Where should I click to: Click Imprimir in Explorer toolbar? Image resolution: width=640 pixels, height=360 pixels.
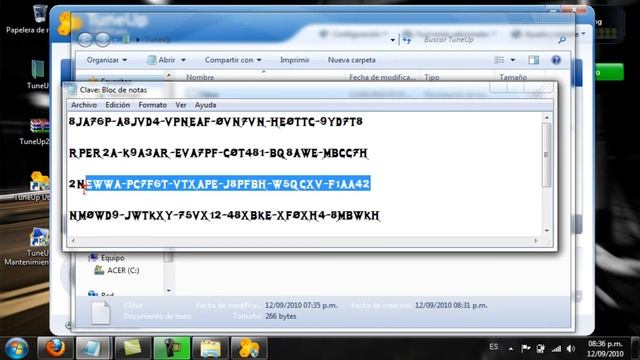[x=294, y=60]
